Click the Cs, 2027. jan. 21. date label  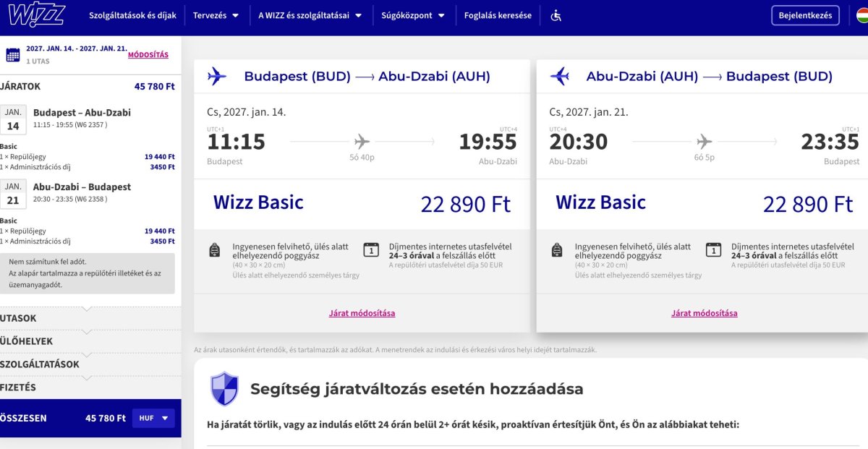(589, 112)
